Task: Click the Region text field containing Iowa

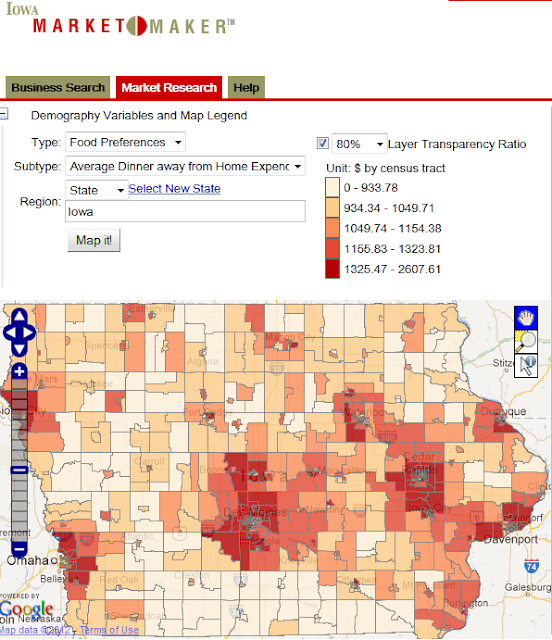Action: point(185,211)
